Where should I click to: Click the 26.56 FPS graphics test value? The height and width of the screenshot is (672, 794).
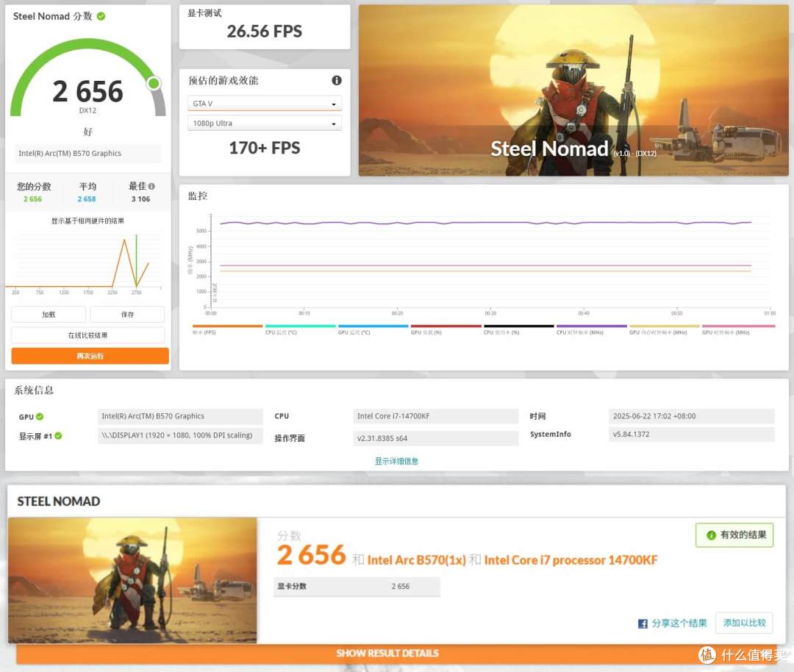click(265, 32)
